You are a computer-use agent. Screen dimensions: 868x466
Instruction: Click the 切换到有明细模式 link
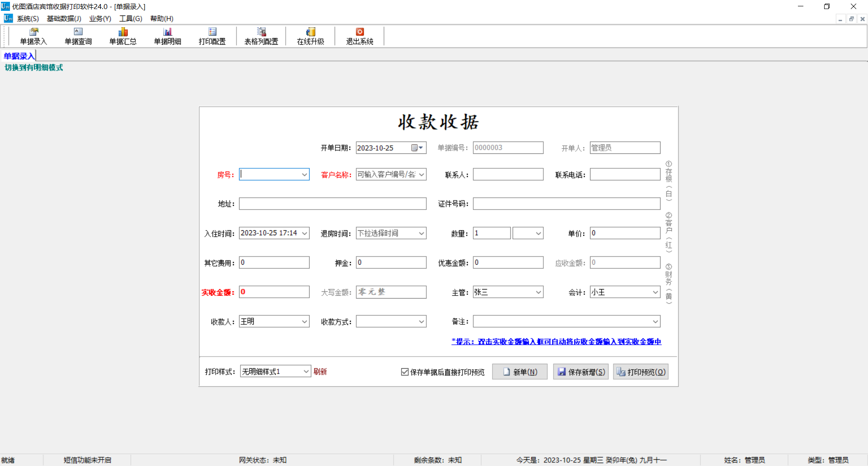(x=33, y=67)
